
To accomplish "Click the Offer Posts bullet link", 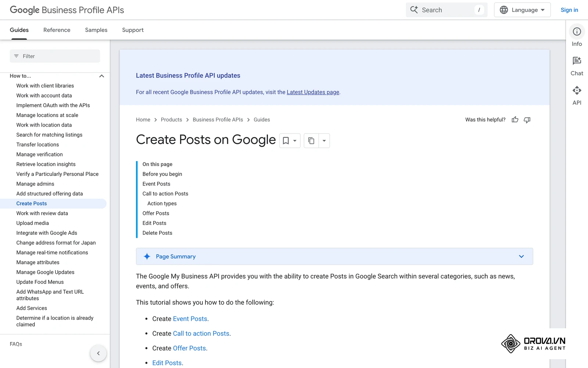I will pos(189,348).
